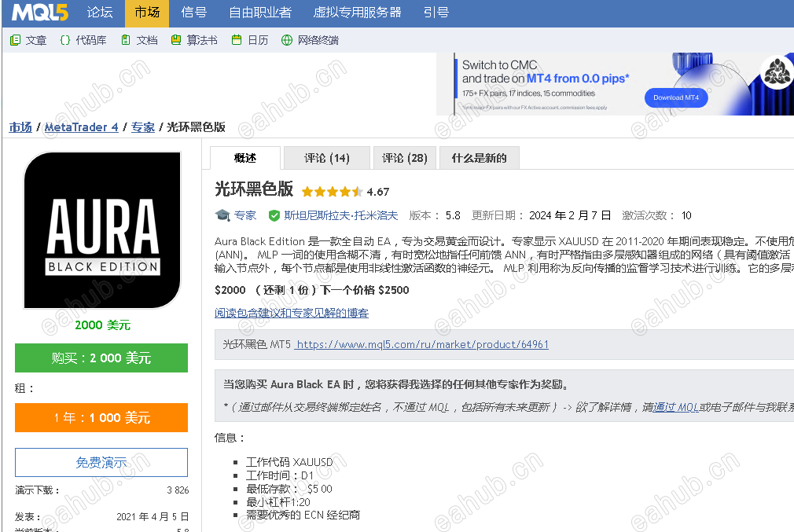Click the green 购买: 2 000 美元 button

[101, 358]
